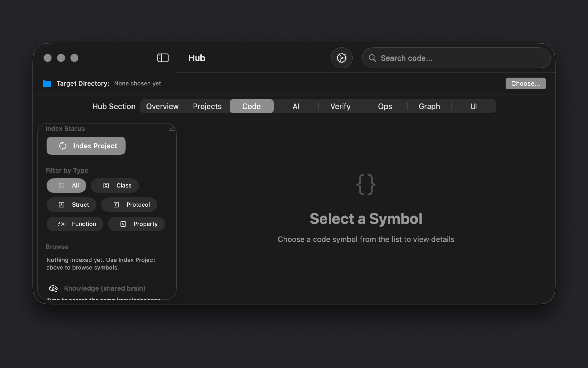This screenshot has width=588, height=368.
Task: Switch to the UI tab
Action: [474, 106]
